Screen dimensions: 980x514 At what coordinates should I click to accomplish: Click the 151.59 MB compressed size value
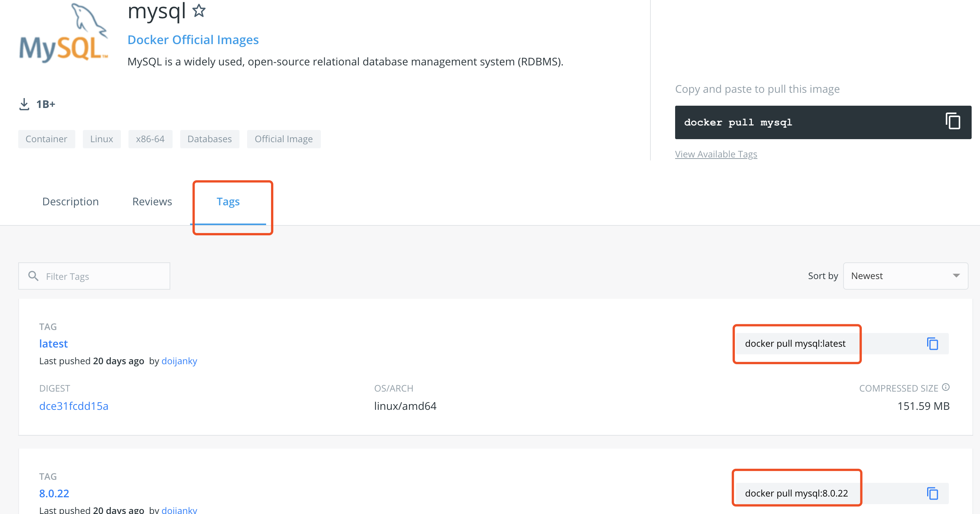pos(923,406)
